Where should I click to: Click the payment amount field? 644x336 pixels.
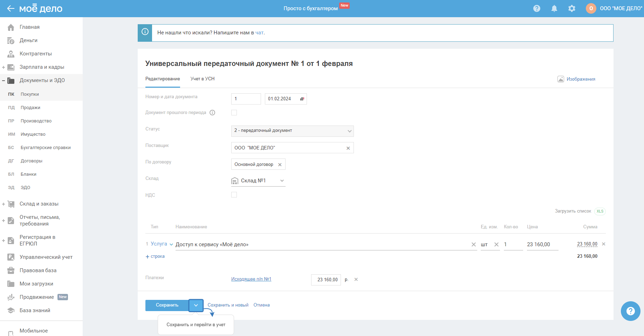click(x=326, y=280)
